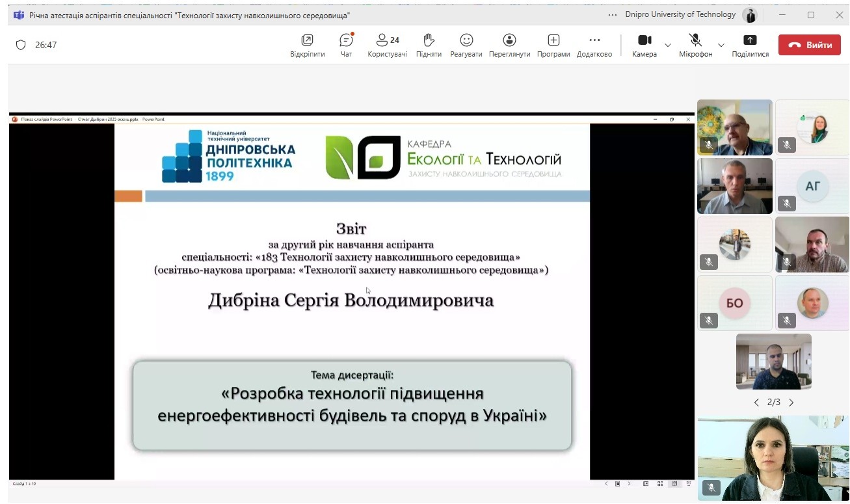Open Dnipro University of Technology profile
This screenshot has height=504, width=850.
point(750,15)
